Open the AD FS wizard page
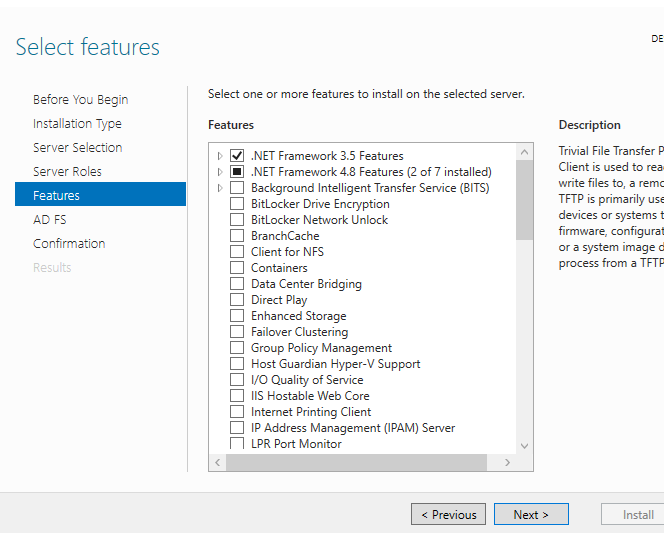 [x=49, y=219]
